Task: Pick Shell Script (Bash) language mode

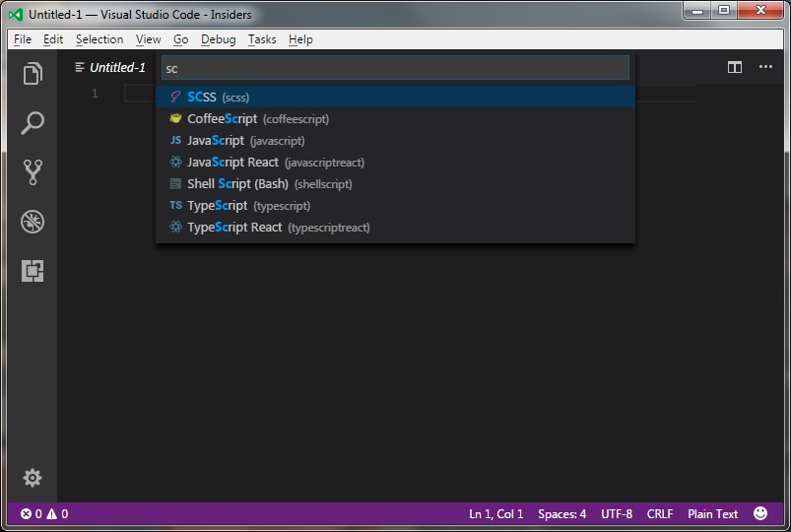Action: tap(395, 183)
